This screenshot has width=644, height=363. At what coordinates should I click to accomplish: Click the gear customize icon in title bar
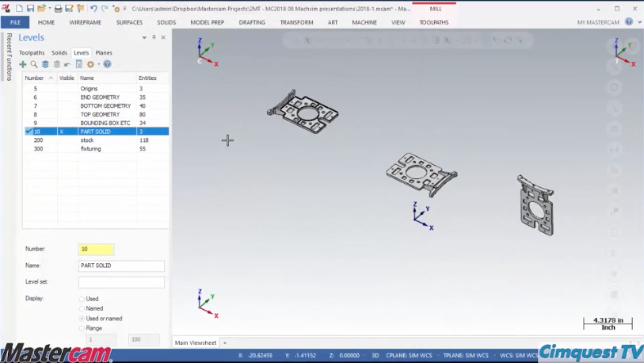116,9
